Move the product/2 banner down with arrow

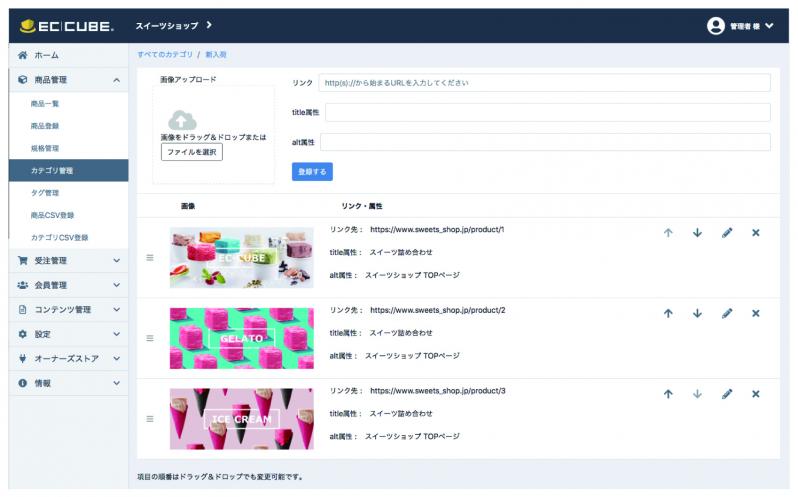click(x=697, y=313)
